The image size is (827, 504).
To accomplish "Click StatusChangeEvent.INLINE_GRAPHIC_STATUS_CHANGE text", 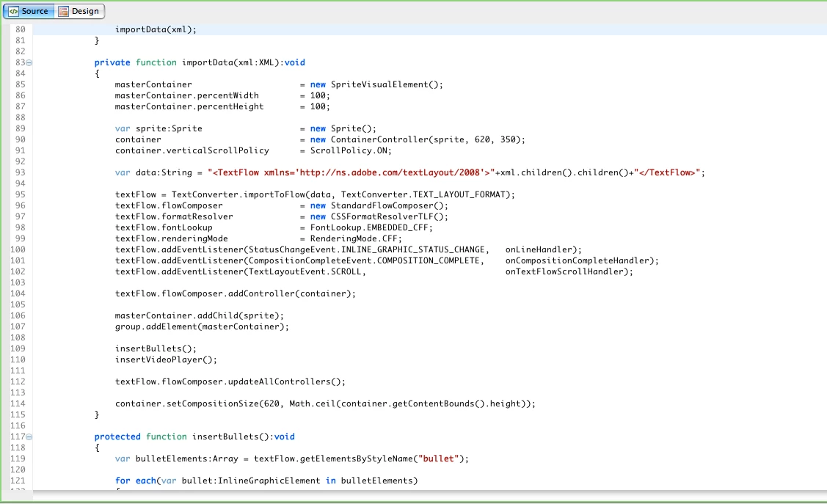I will [x=367, y=249].
